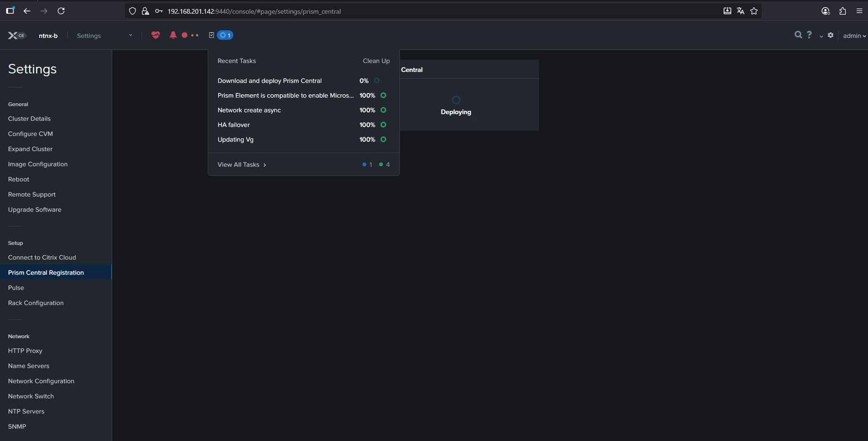
Task: Open the alerts bell icon
Action: click(173, 35)
